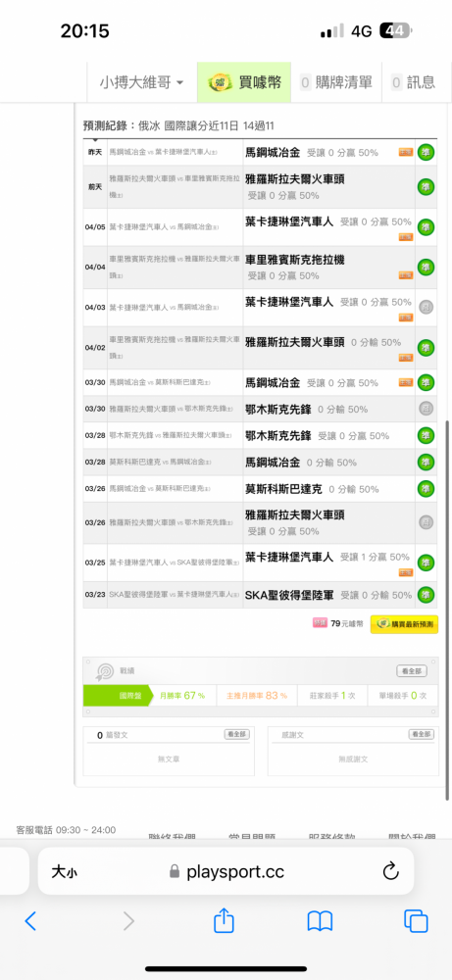Viewport: 452px width, 980px height.
Task: Open 訊息 tab
Action: 413,82
